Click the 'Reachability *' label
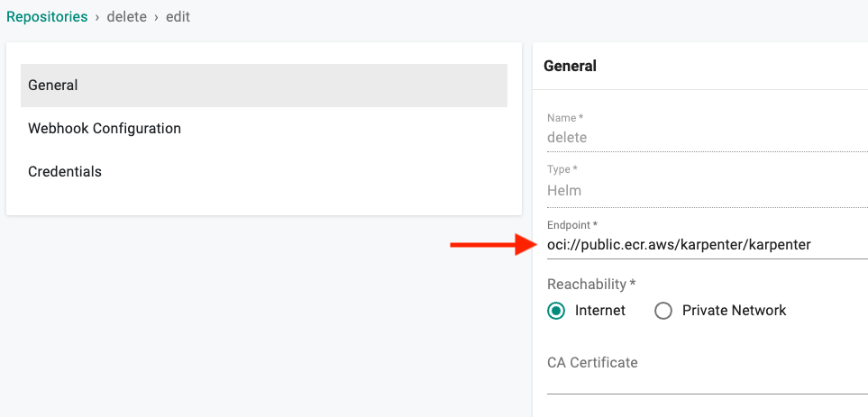This screenshot has width=868, height=417. (x=591, y=285)
